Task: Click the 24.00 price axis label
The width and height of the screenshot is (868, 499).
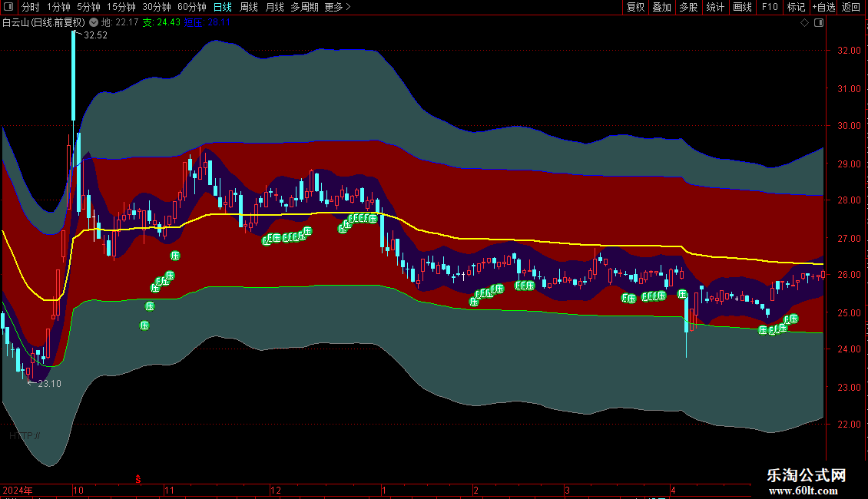Action: coord(849,349)
